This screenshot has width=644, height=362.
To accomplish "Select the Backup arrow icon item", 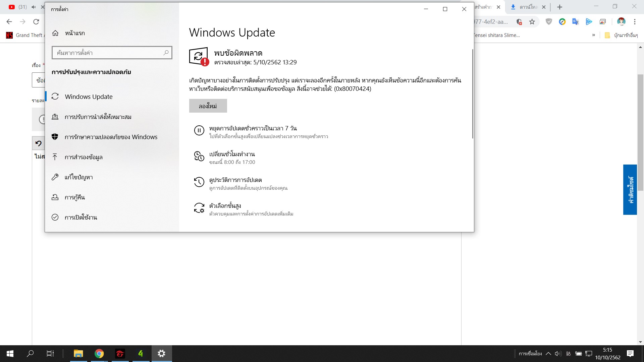I will (x=55, y=157).
